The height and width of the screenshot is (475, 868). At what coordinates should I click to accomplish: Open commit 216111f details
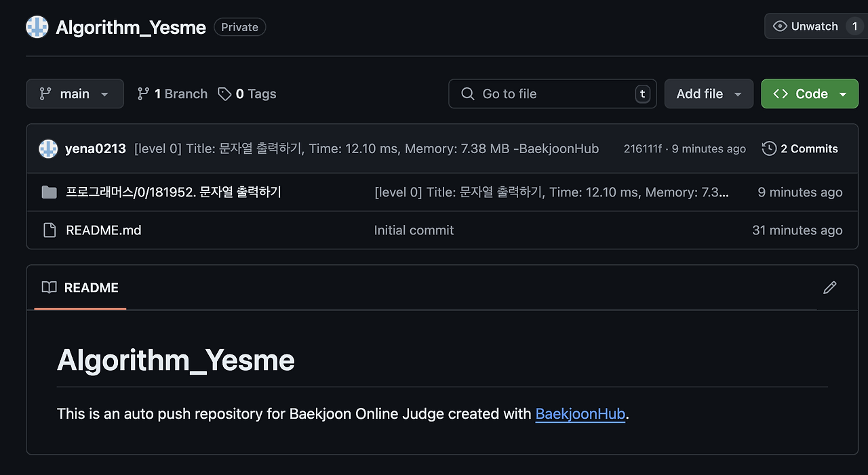click(642, 148)
